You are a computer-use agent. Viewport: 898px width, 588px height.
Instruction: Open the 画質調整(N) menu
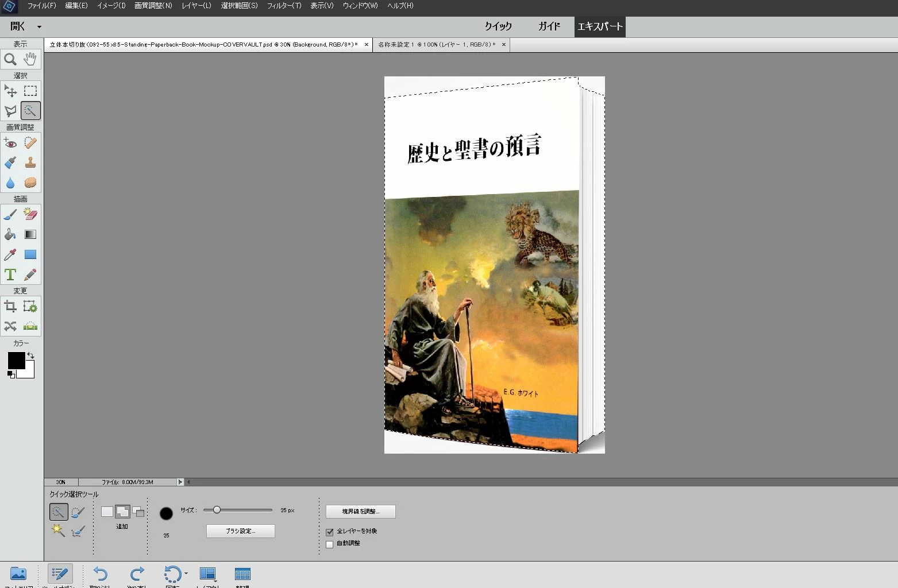click(x=153, y=6)
